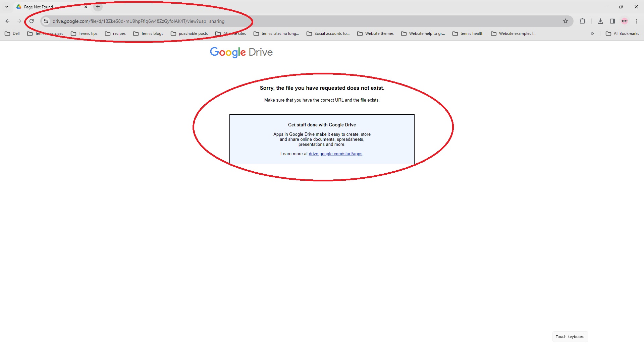Open the tennis sites no longer folder
The image size is (644, 346).
(276, 34)
